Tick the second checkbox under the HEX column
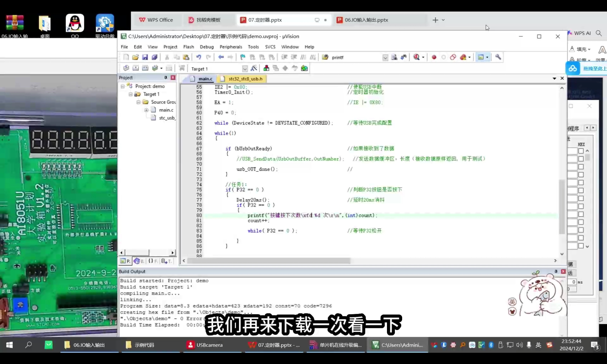This screenshot has width=607, height=364. tap(581, 159)
